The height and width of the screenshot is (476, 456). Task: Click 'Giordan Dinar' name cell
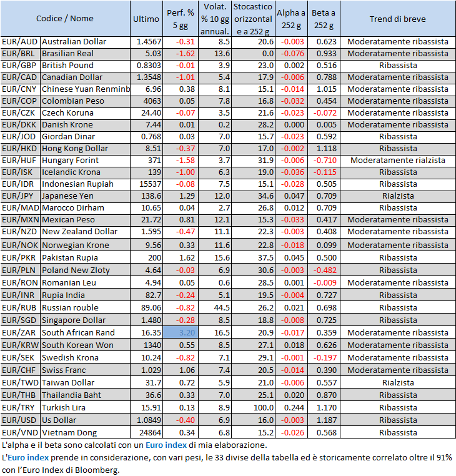click(x=86, y=137)
